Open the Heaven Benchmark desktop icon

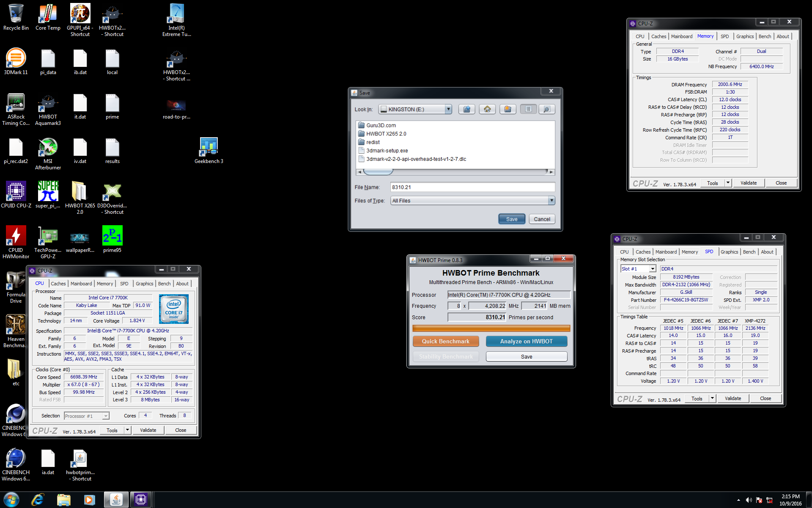[15, 331]
